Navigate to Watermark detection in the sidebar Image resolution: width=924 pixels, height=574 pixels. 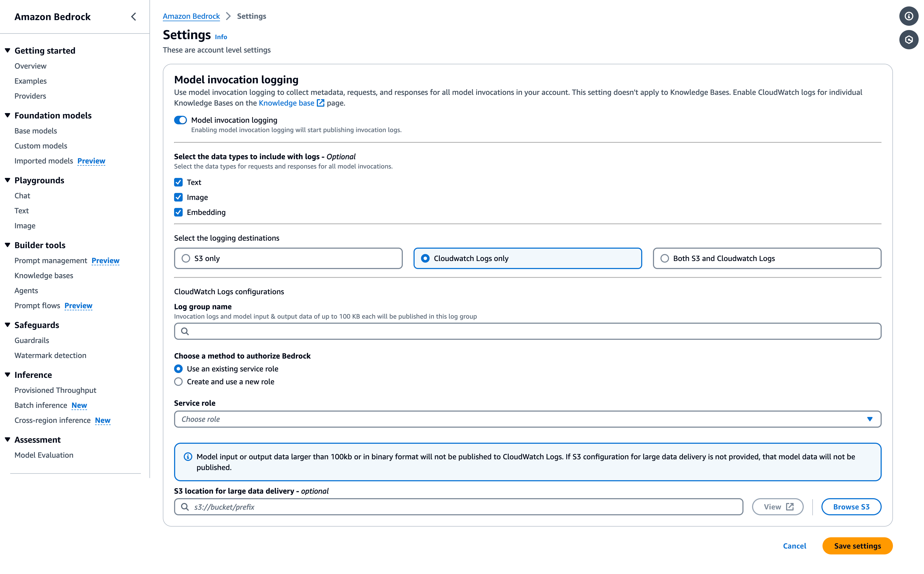click(50, 355)
